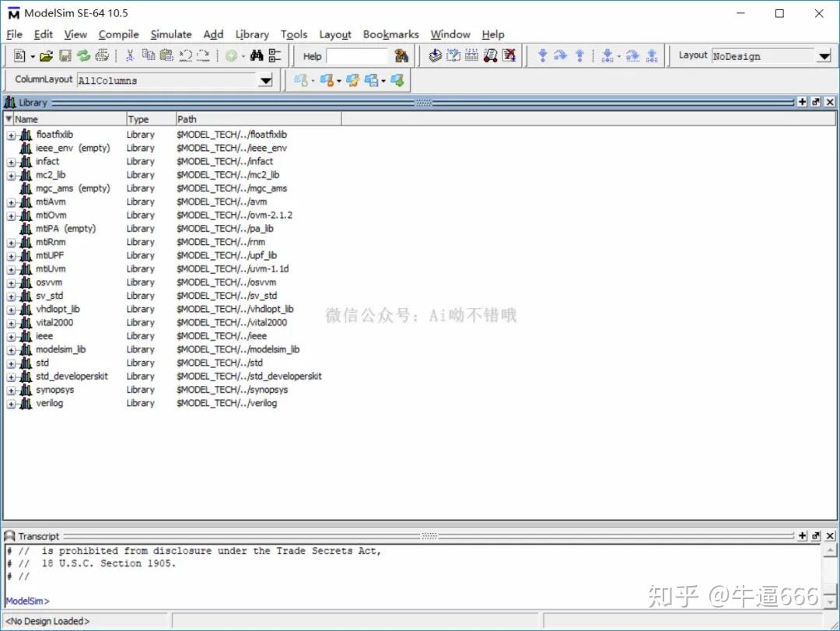The width and height of the screenshot is (840, 631).
Task: Click the Break simulation icon with red X
Action: click(x=509, y=56)
